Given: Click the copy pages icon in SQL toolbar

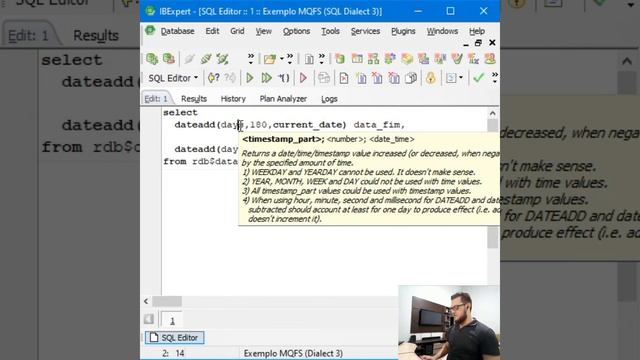Looking at the screenshot, I should pos(411,78).
